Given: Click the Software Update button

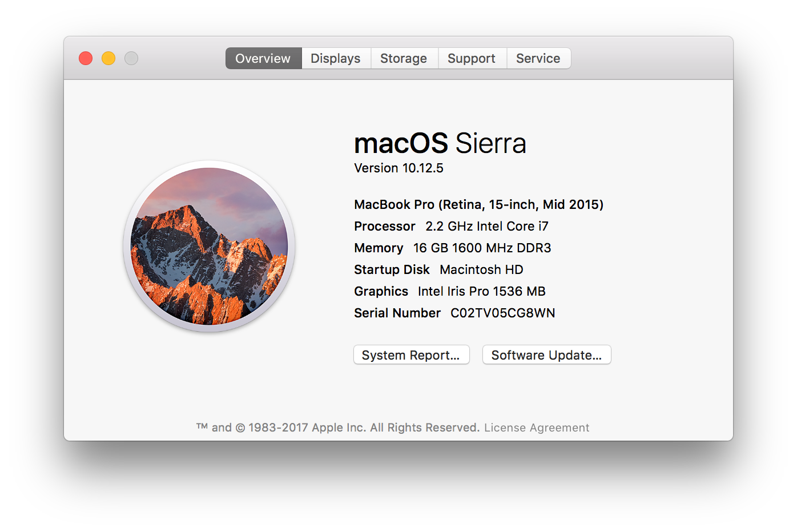Looking at the screenshot, I should (x=546, y=354).
